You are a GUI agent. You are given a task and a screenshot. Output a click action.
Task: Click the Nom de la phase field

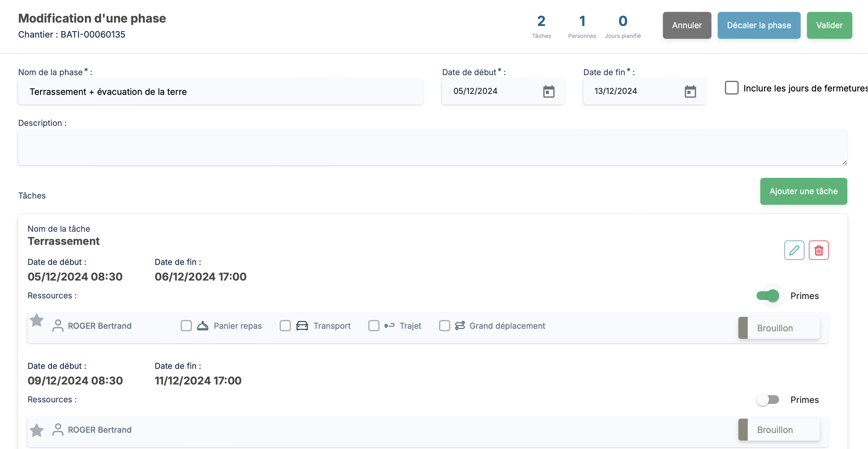(220, 92)
